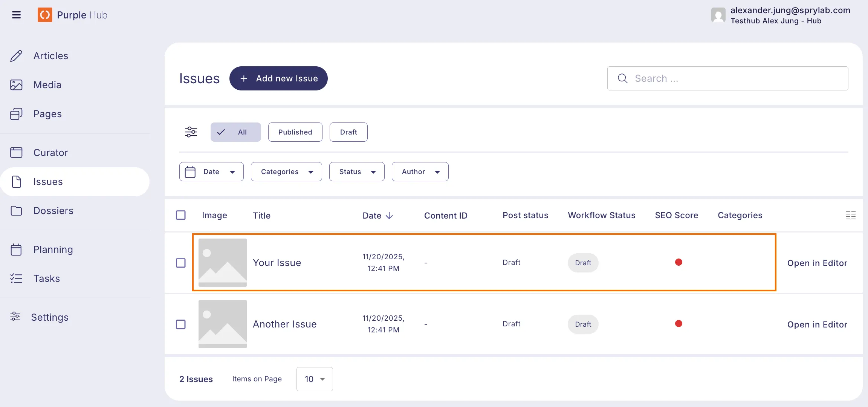Screen dimensions: 868x407
Task: Open Media section in sidebar
Action: point(47,85)
